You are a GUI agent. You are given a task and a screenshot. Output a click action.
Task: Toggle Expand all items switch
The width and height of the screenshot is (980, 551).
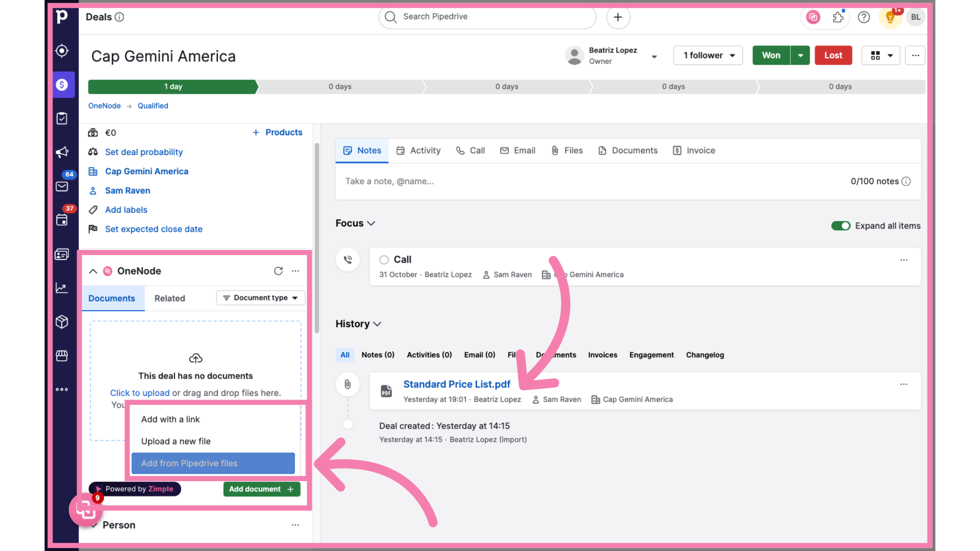coord(840,226)
